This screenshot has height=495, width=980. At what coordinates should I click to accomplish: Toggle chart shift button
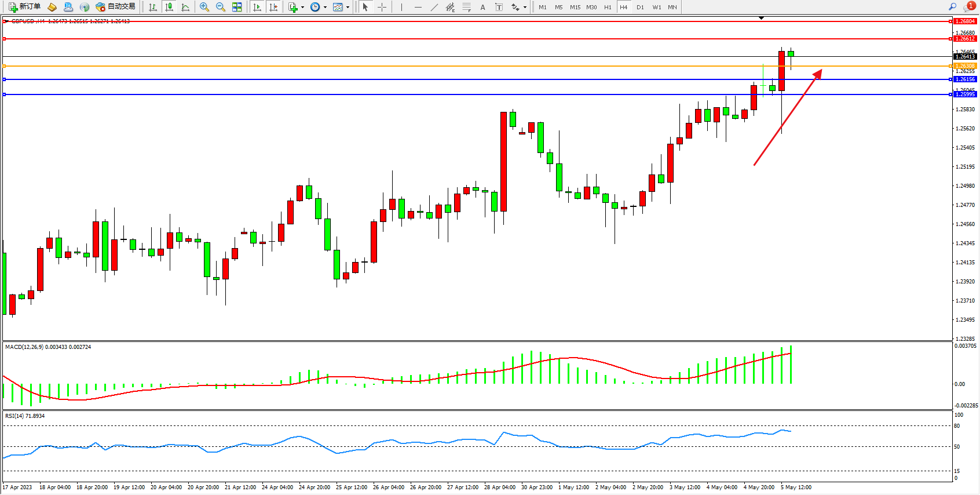tap(273, 7)
